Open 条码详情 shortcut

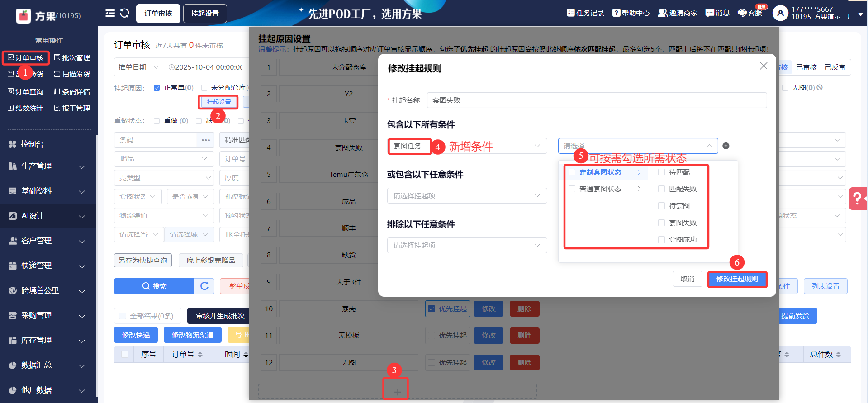[72, 91]
